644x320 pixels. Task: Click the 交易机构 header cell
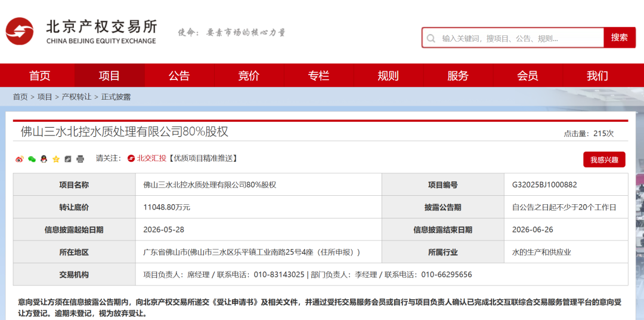coord(74,275)
